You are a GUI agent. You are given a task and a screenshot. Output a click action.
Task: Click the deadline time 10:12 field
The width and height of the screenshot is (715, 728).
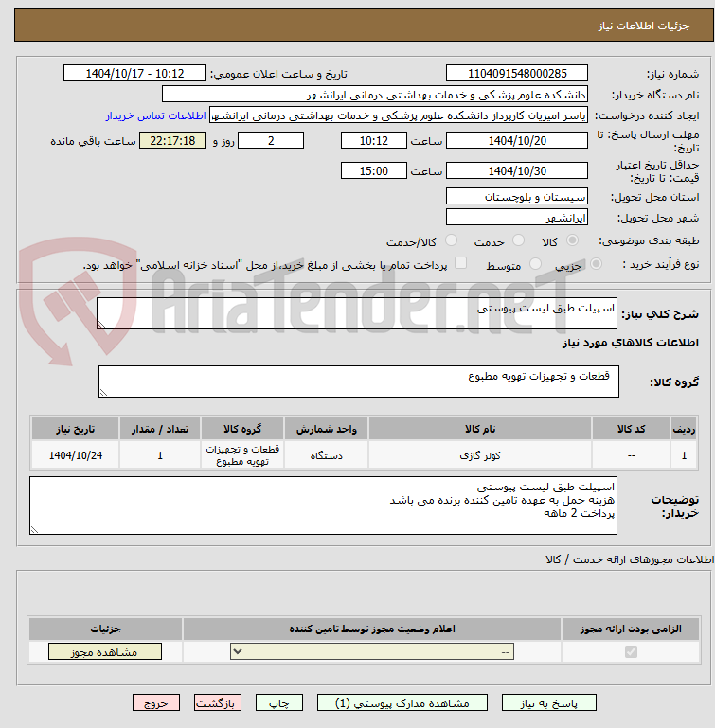coord(373,141)
